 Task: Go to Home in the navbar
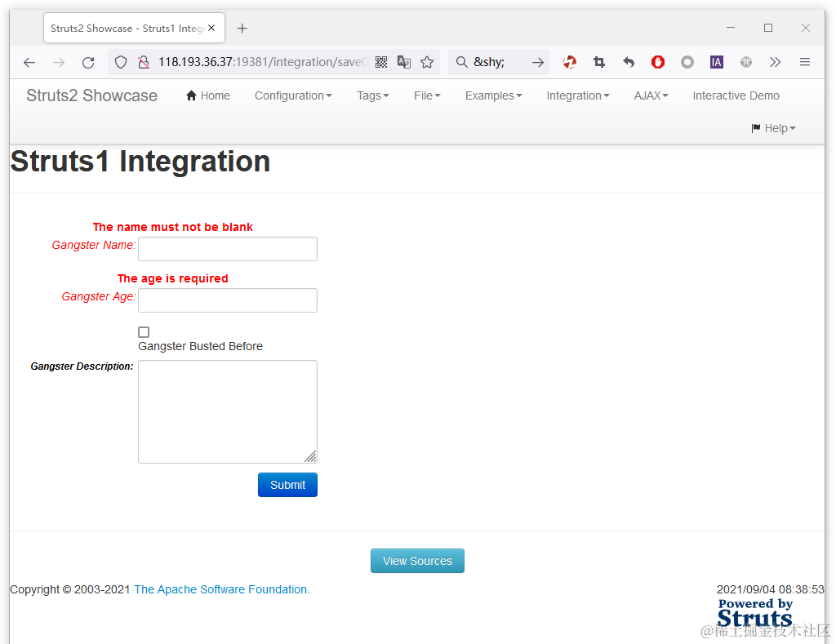coord(208,96)
